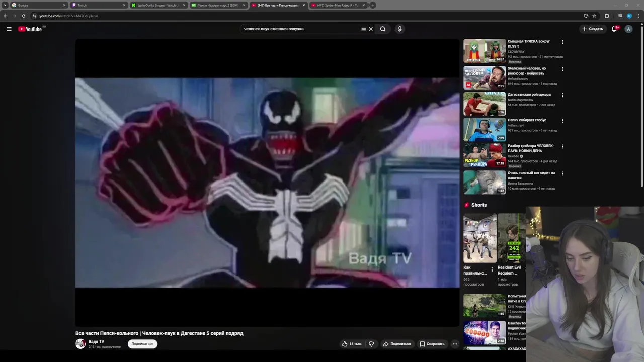The image size is (644, 362).
Task: Open the fat cat video thumbnail 1:12
Action: click(x=485, y=183)
